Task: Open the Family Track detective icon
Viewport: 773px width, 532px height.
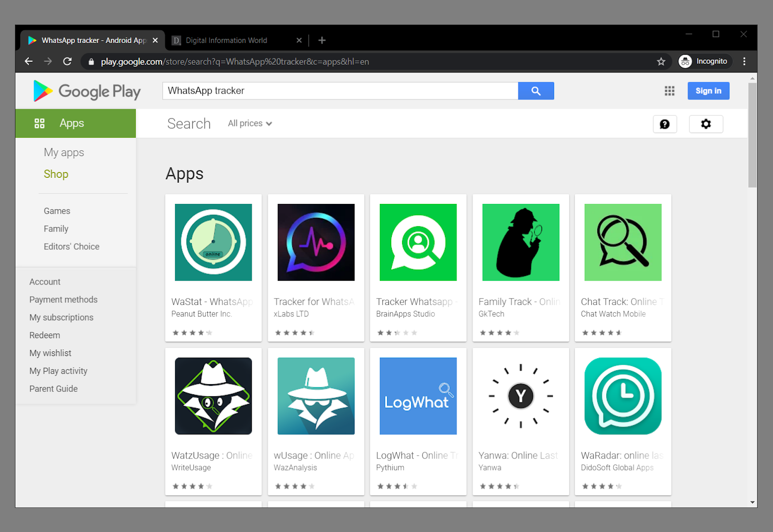Action: pos(521,242)
